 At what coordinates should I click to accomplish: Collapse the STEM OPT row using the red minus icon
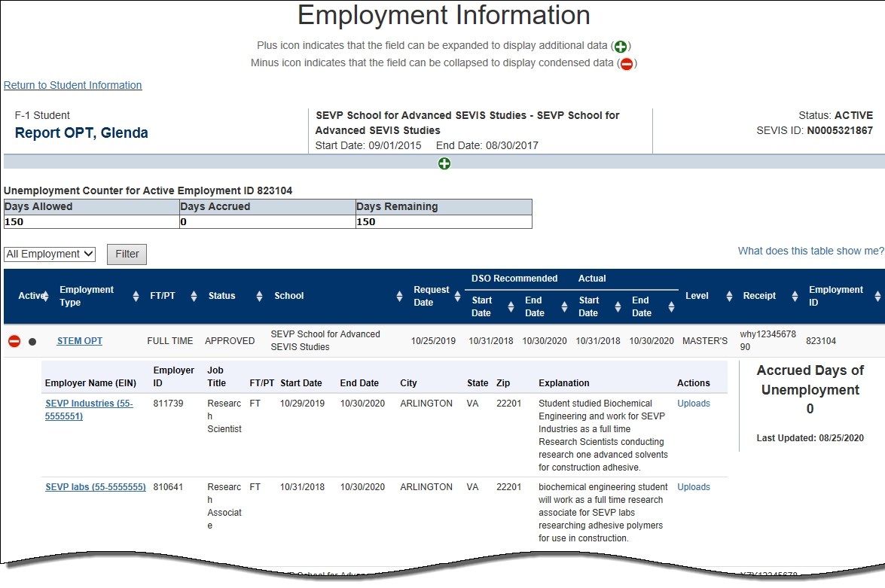click(14, 341)
